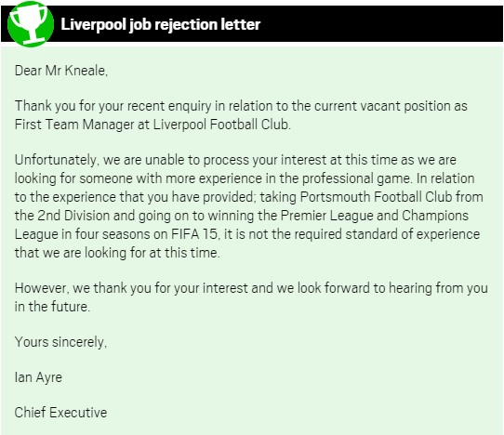
Task: Click the 'in the future.' line
Action: [52, 306]
